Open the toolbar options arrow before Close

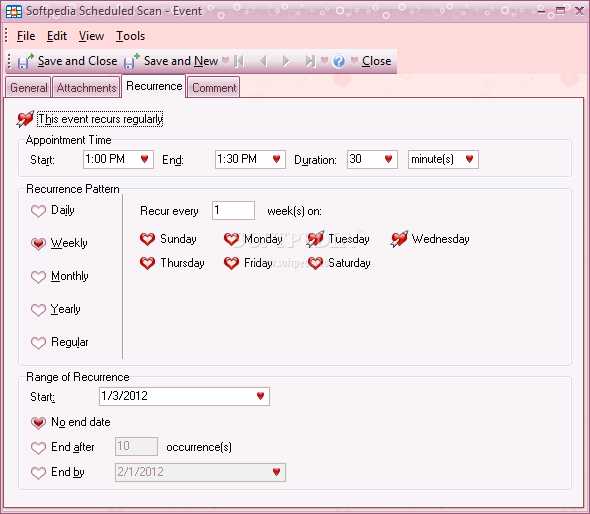click(x=354, y=61)
